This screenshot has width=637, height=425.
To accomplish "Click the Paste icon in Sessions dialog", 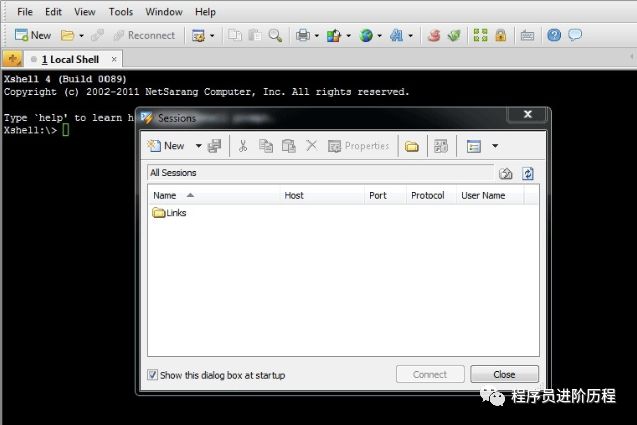I will click(x=289, y=145).
